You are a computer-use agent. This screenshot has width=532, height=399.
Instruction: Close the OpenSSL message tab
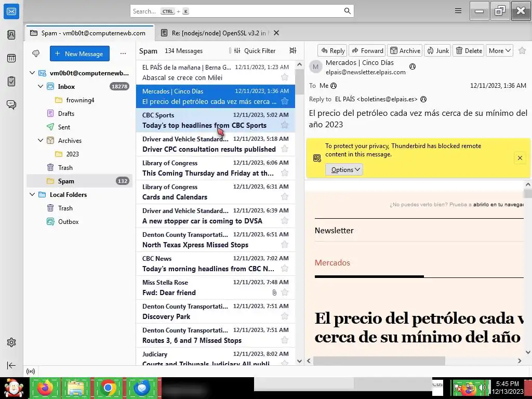(x=276, y=33)
